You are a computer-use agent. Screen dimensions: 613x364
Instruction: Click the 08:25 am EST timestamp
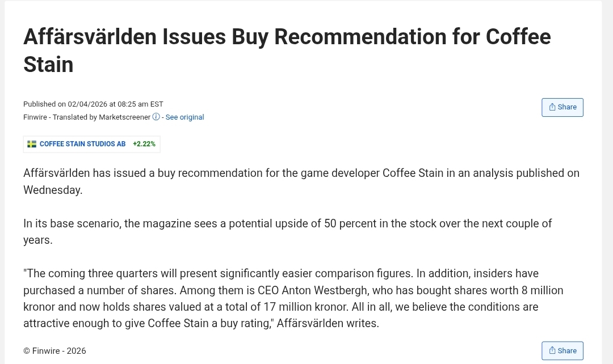tap(141, 104)
